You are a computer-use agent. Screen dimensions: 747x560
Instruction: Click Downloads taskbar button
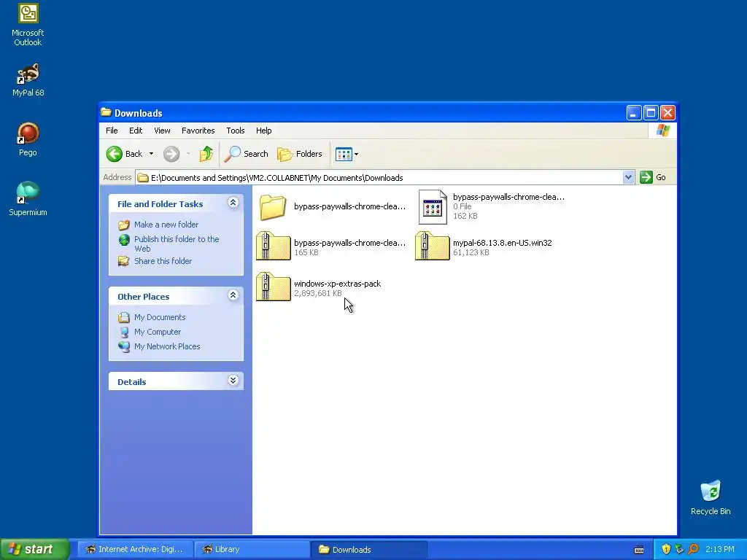pos(368,549)
